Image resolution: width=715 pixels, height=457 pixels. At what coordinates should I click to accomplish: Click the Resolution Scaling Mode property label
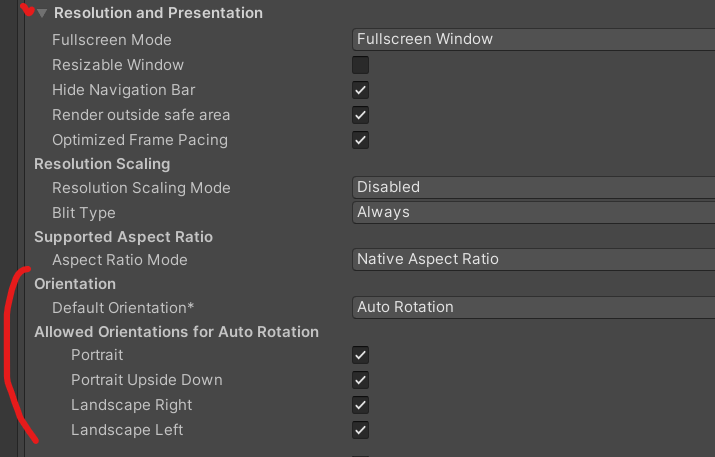click(141, 188)
